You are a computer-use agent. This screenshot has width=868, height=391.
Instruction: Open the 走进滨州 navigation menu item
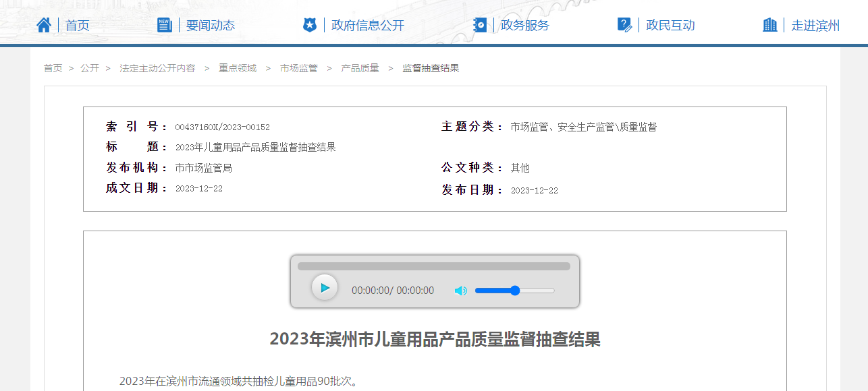816,26
